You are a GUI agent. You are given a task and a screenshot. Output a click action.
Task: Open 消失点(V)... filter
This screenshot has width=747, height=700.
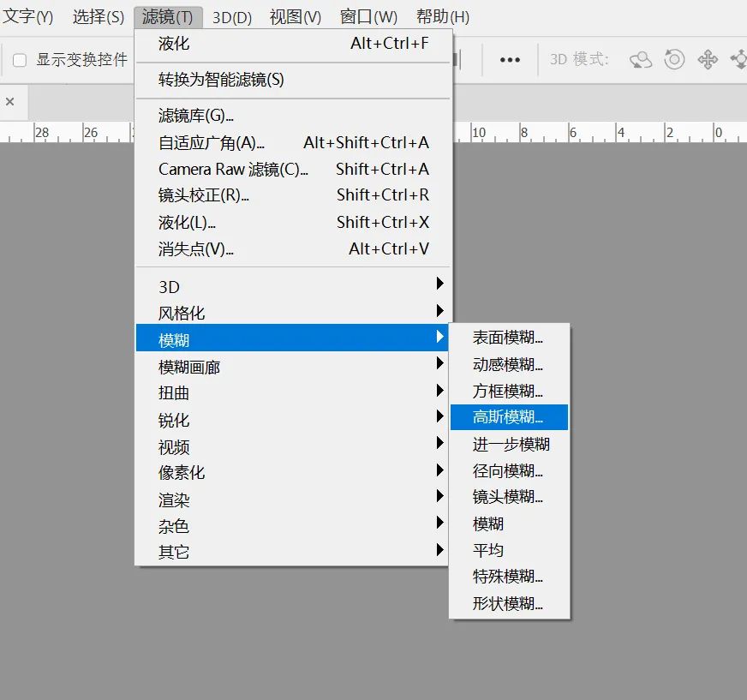tap(293, 248)
